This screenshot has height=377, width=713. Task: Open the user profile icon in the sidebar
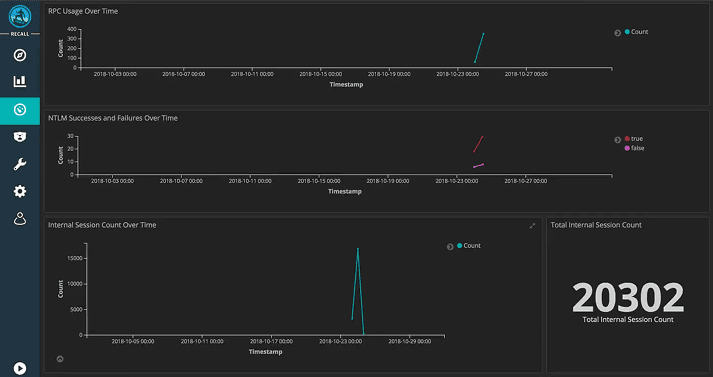[x=20, y=219]
